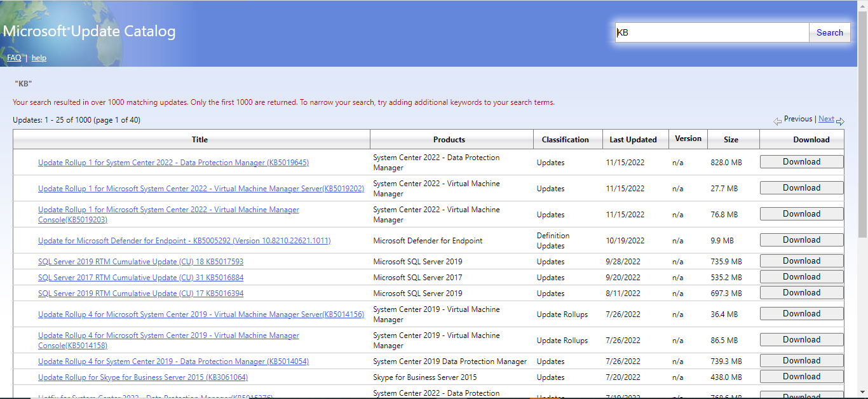Download the Defender KB5005292 update
The height and width of the screenshot is (399, 868).
pyautogui.click(x=802, y=240)
